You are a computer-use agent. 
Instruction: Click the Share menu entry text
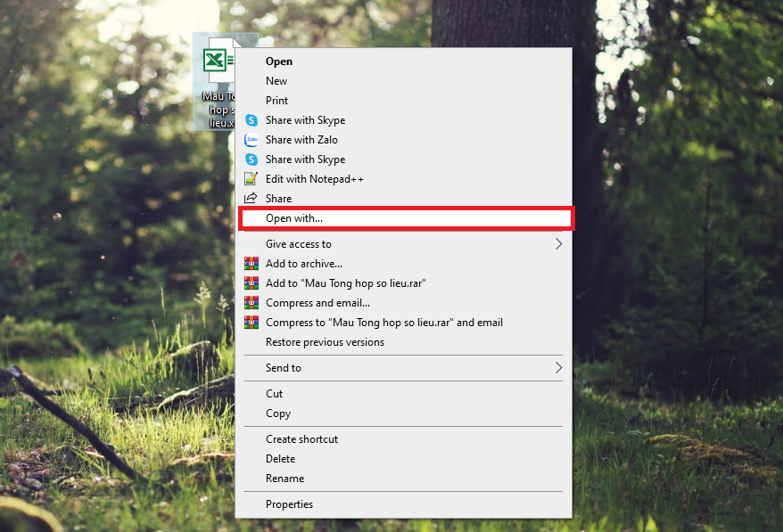(278, 199)
